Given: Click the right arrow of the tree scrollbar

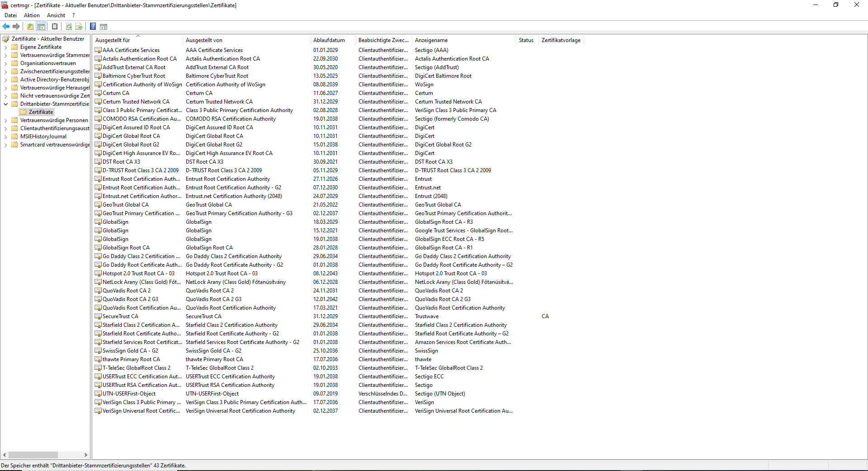Looking at the screenshot, I should coord(85,455).
